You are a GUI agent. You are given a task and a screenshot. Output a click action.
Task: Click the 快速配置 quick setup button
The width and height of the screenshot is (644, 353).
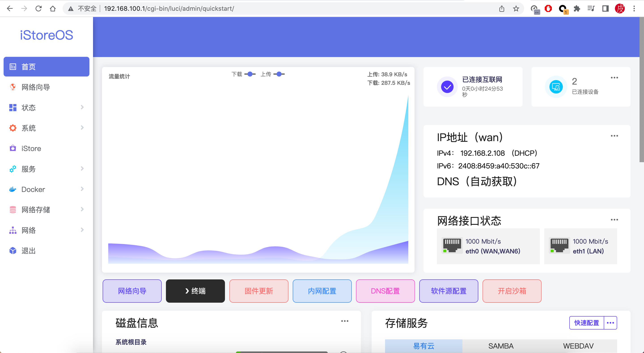[x=586, y=323]
